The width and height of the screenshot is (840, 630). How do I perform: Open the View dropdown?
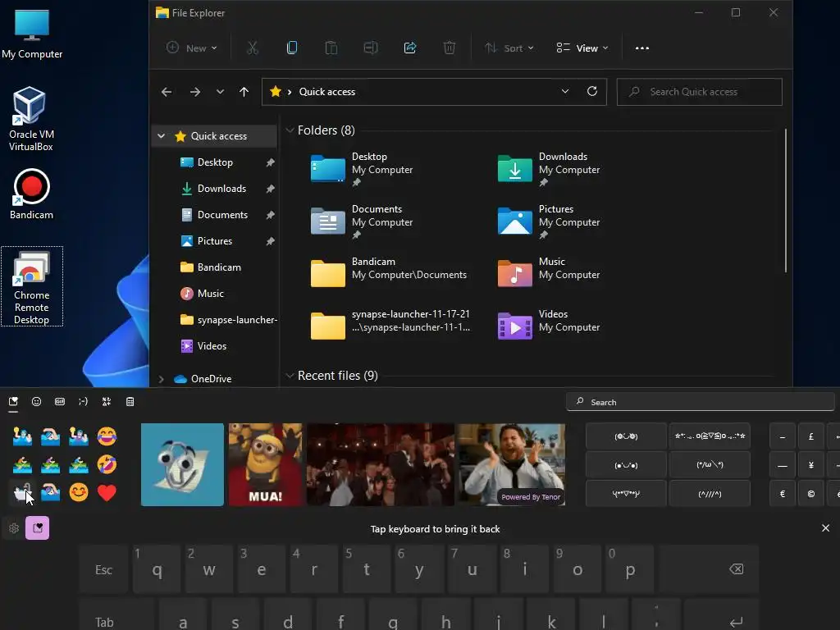[x=582, y=48]
